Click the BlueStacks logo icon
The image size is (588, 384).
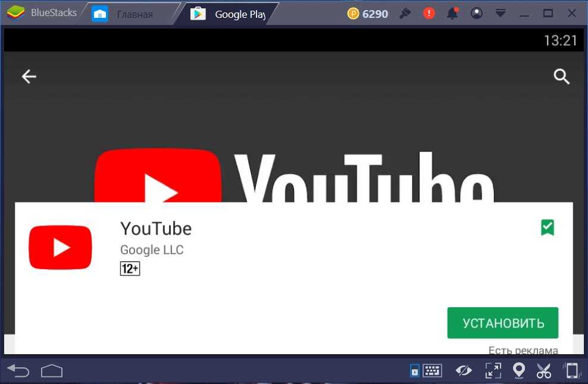15,13
